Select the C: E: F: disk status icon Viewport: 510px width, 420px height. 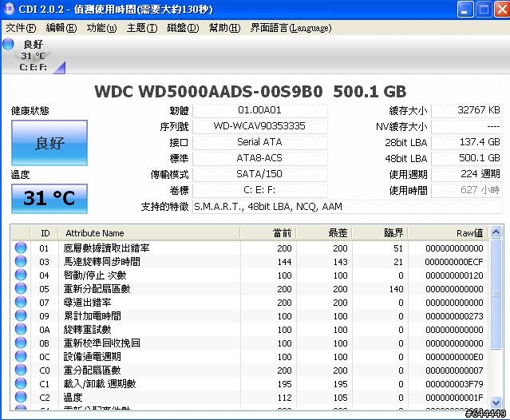click(9, 44)
